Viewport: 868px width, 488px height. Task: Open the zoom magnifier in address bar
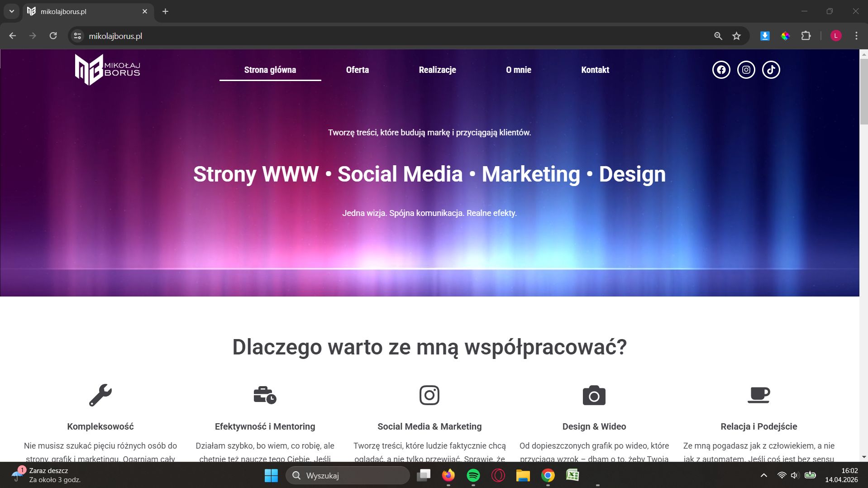718,36
